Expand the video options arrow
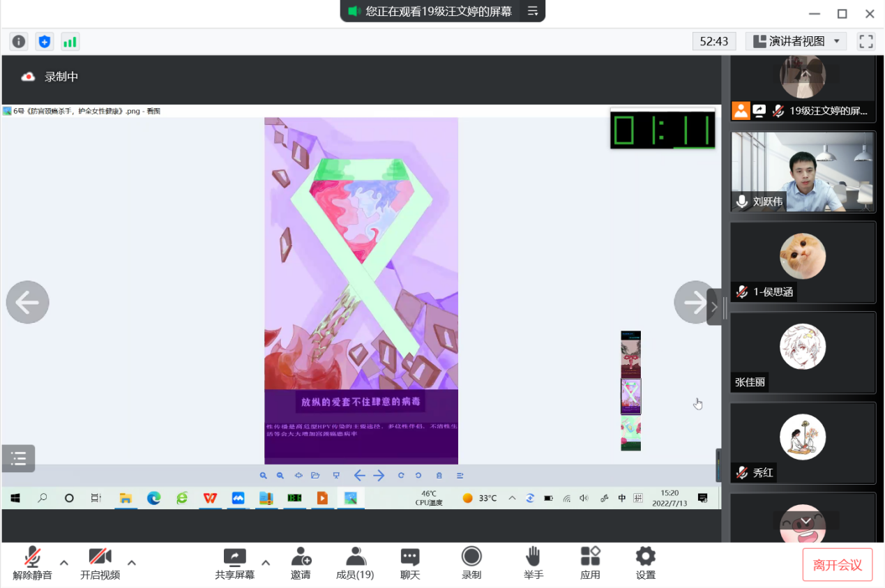Image resolution: width=885 pixels, height=588 pixels. click(131, 562)
